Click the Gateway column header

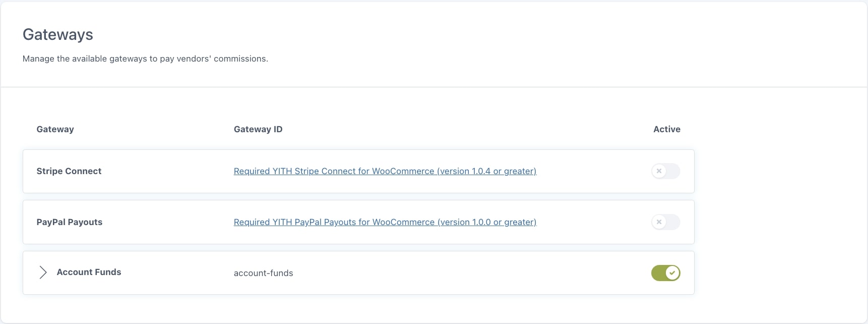pyautogui.click(x=55, y=129)
